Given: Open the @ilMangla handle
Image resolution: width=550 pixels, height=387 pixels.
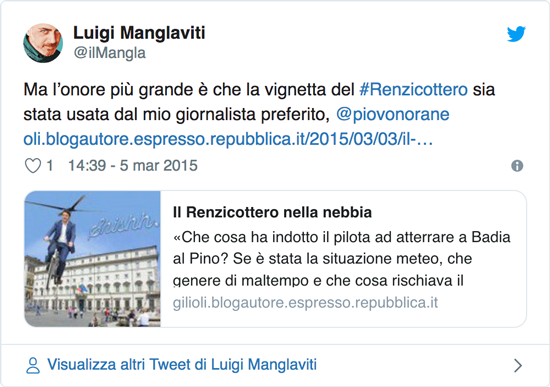Looking at the screenshot, I should [109, 53].
